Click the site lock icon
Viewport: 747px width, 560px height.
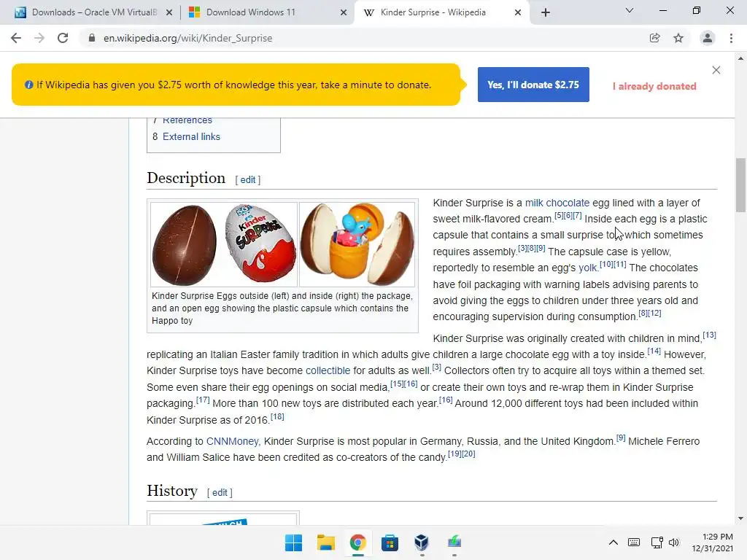click(92, 38)
